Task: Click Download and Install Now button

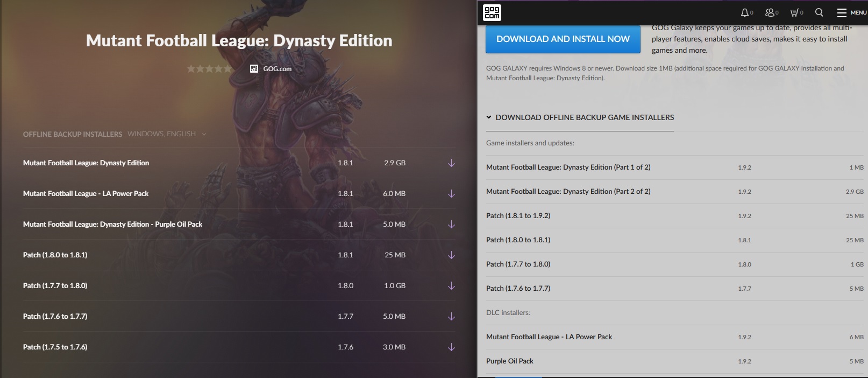Action: coord(563,39)
